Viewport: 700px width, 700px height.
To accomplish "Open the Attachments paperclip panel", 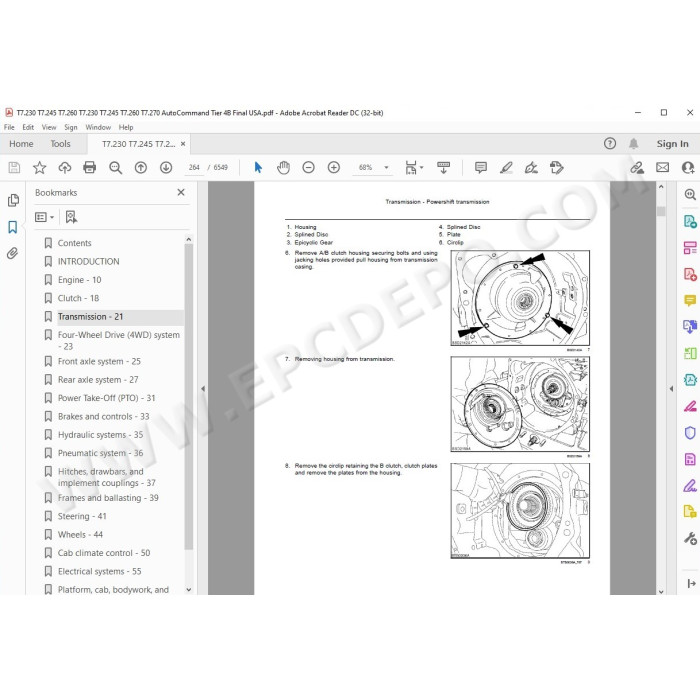I will (x=12, y=254).
